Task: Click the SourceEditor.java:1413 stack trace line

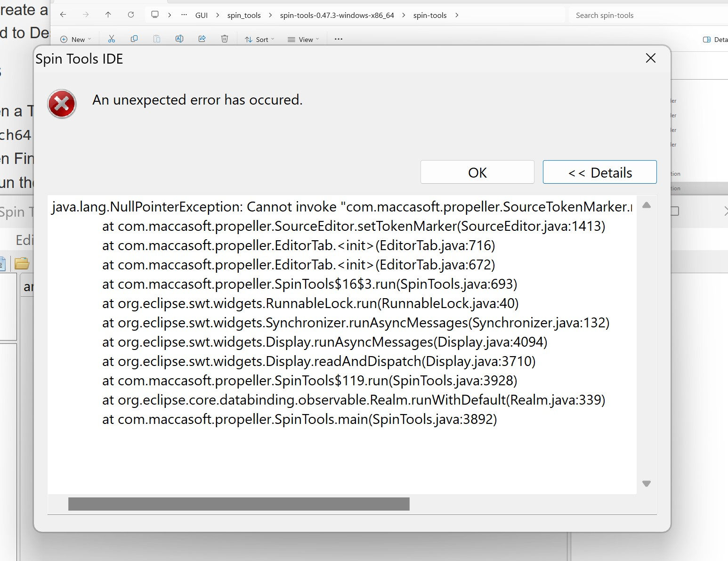Action: coord(354,226)
